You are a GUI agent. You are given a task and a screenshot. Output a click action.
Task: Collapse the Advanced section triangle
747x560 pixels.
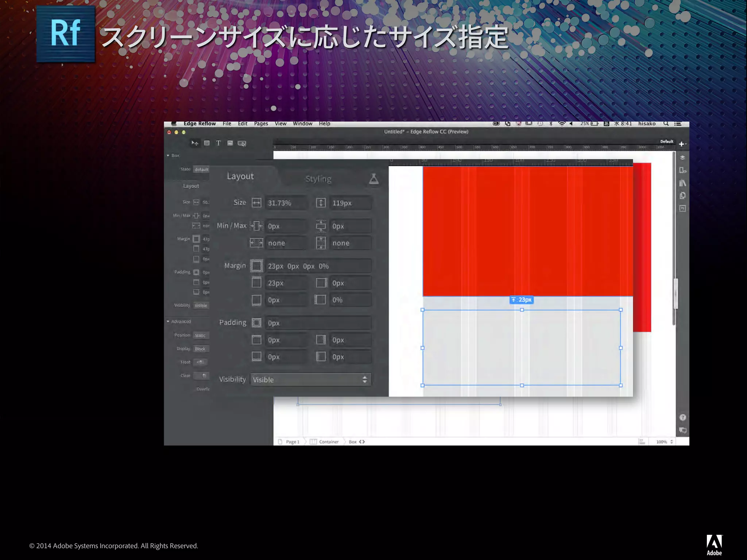(168, 322)
